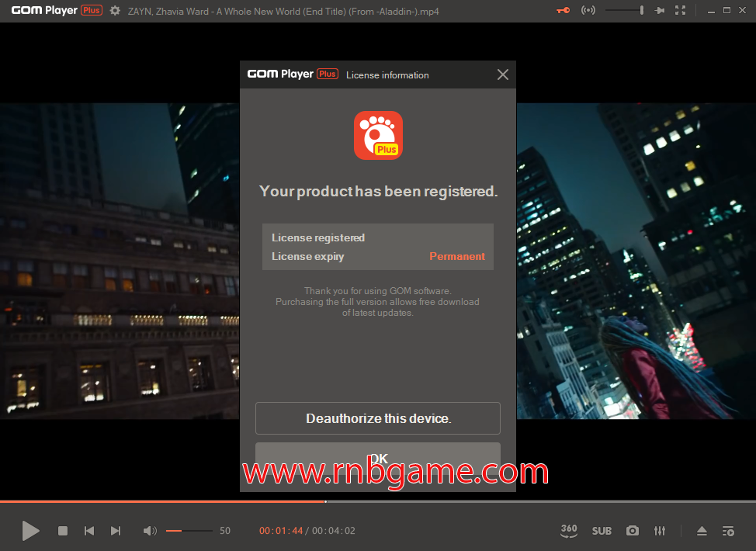The image size is (756, 551).
Task: Adjust the window opacity slider in title bar
Action: click(624, 10)
